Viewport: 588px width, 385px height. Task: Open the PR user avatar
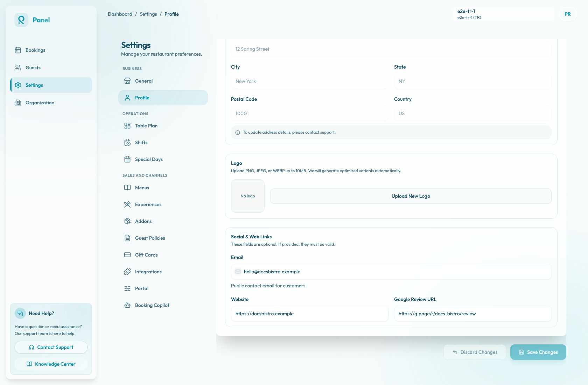pyautogui.click(x=568, y=14)
